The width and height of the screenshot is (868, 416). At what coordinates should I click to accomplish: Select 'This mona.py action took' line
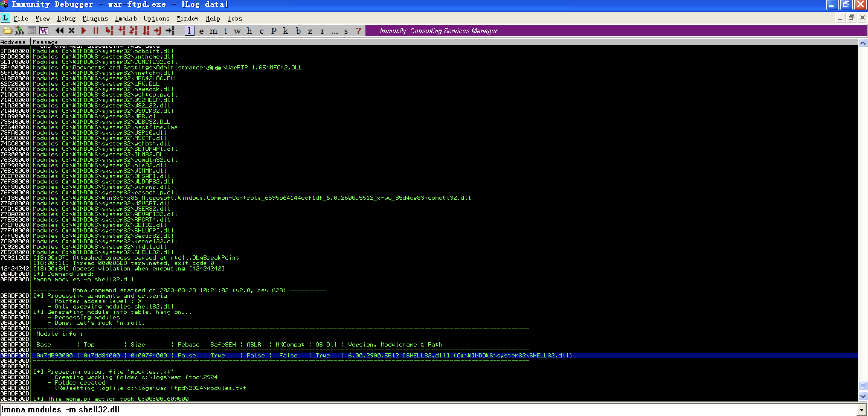pos(111,399)
